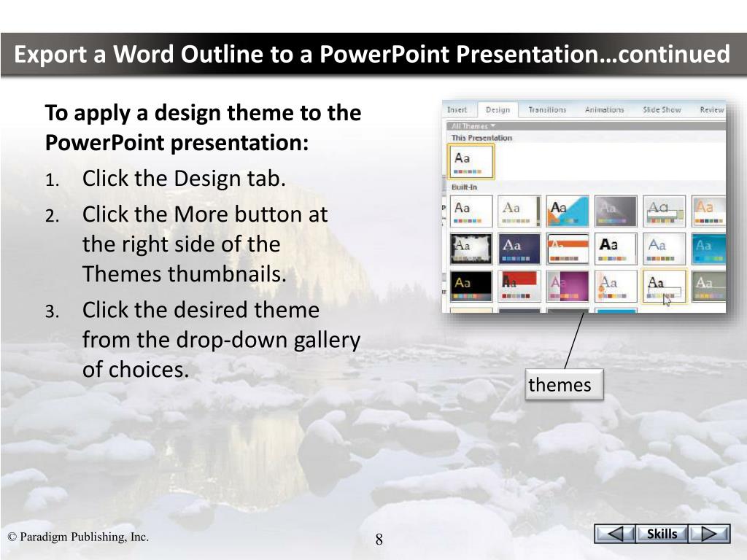The width and height of the screenshot is (747, 560).
Task: Open the Animations ribbon tab
Action: coord(604,109)
